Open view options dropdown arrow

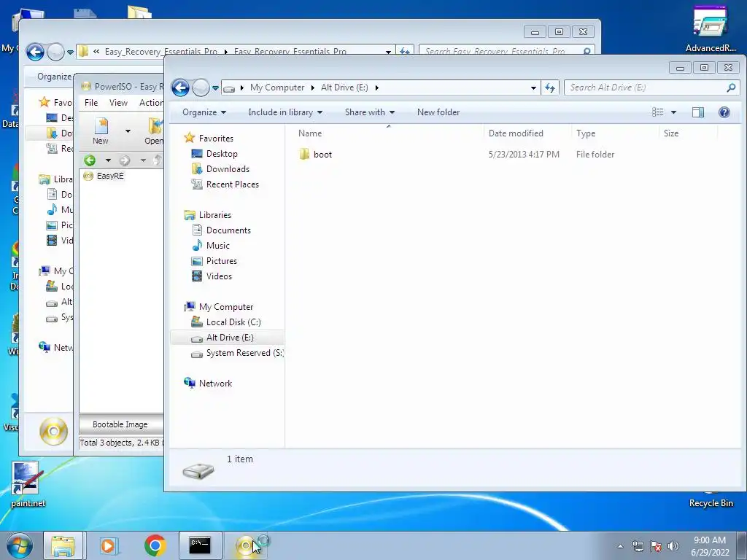[673, 112]
